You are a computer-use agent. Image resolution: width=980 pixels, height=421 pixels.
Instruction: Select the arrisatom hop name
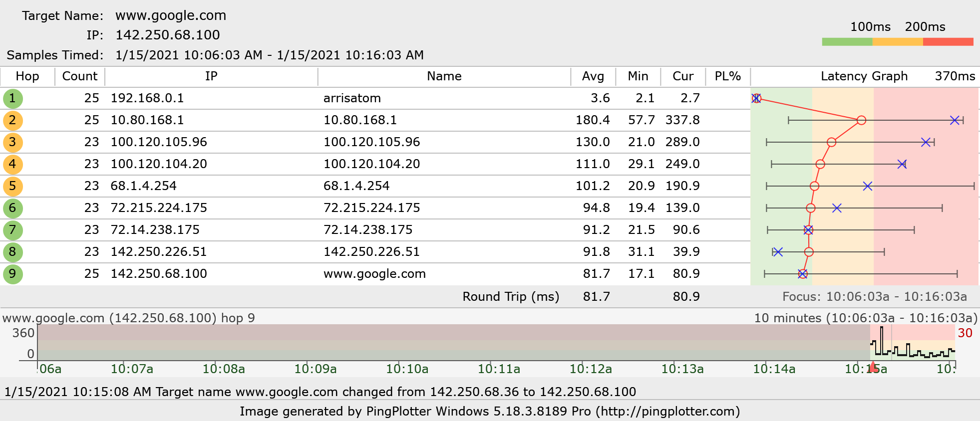coord(352,98)
